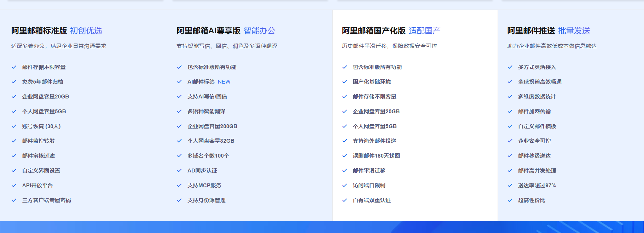Click checkmark beside 邮件审核过滤
Screen dimensions: 644x233
pos(14,156)
